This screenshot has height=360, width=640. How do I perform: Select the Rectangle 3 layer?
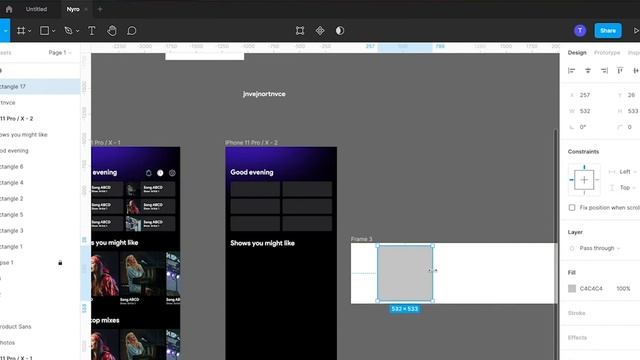40,231
